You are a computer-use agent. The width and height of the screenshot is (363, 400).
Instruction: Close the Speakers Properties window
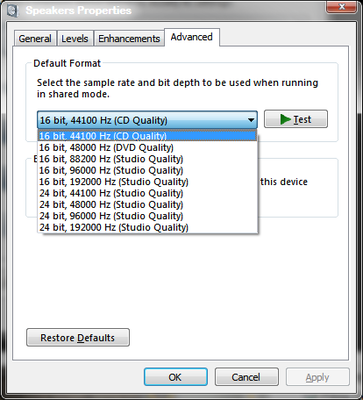(x=342, y=7)
